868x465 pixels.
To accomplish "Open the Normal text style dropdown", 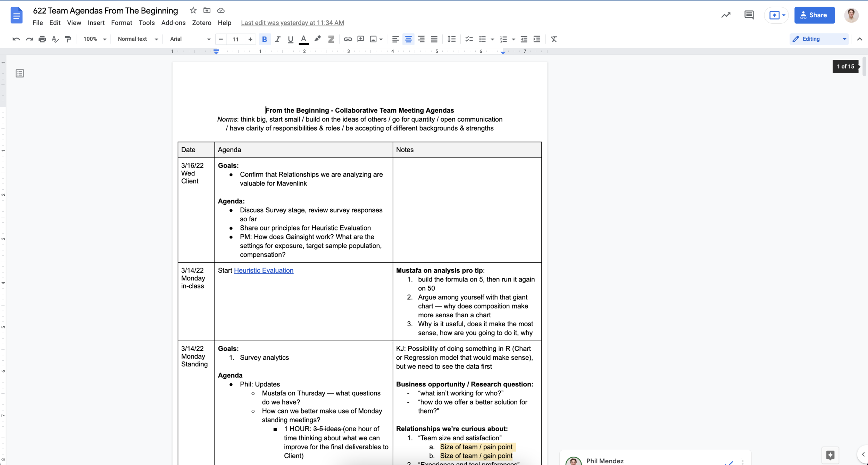I will tap(138, 39).
